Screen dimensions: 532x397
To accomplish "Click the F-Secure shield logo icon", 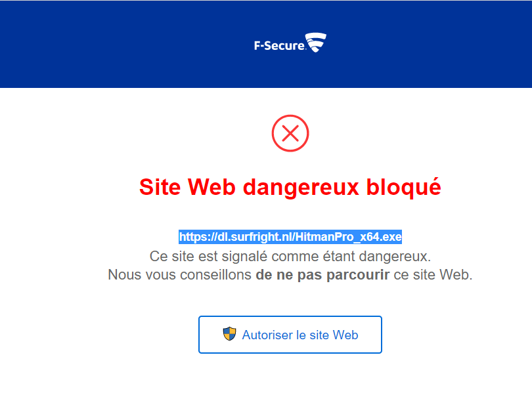I will pos(316,44).
